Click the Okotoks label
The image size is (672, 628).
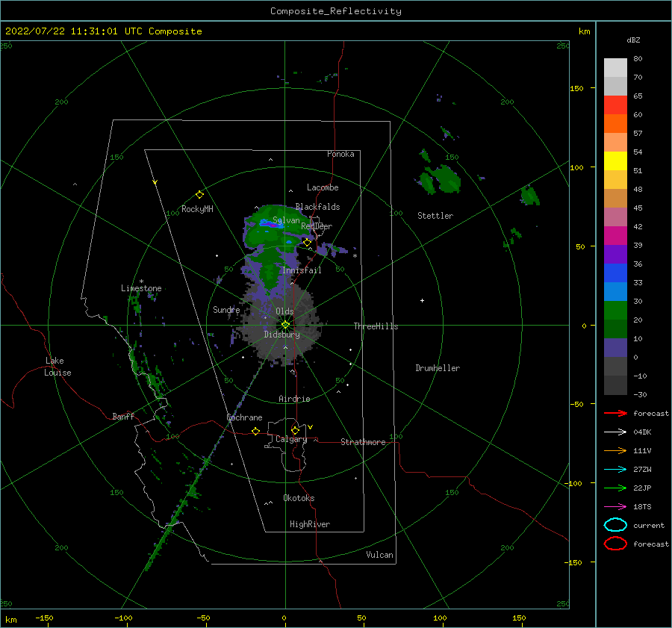[299, 498]
